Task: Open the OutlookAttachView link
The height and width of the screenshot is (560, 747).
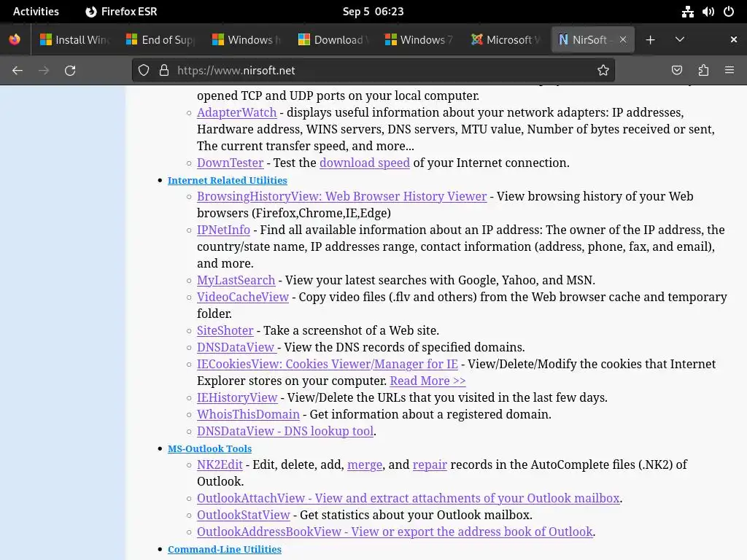Action: [409, 498]
